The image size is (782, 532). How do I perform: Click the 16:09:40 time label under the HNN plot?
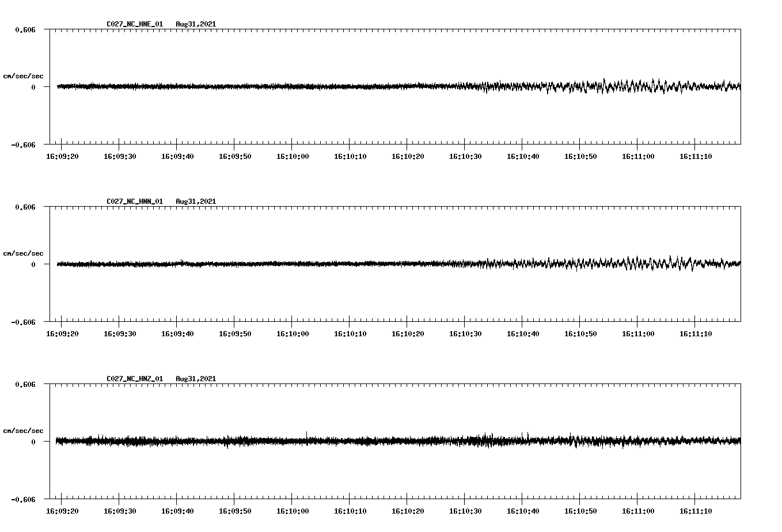(x=177, y=334)
